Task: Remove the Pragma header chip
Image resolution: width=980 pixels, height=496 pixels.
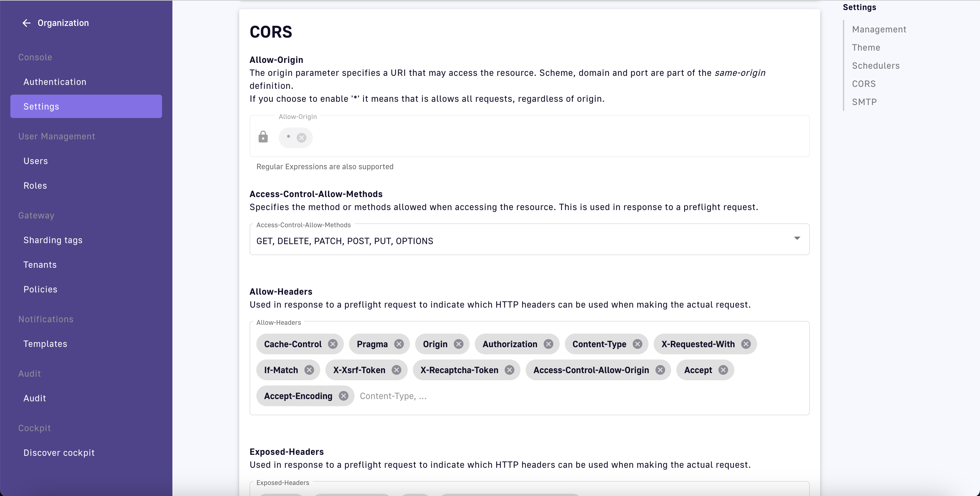Action: [399, 344]
